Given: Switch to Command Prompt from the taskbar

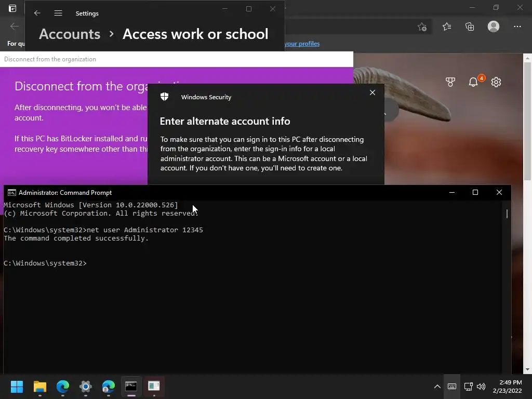Looking at the screenshot, I should pos(131,387).
